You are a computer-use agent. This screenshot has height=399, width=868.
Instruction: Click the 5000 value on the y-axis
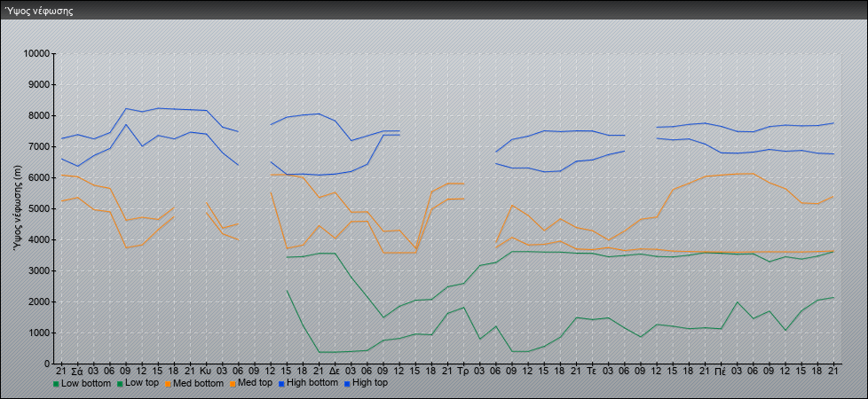pos(39,208)
